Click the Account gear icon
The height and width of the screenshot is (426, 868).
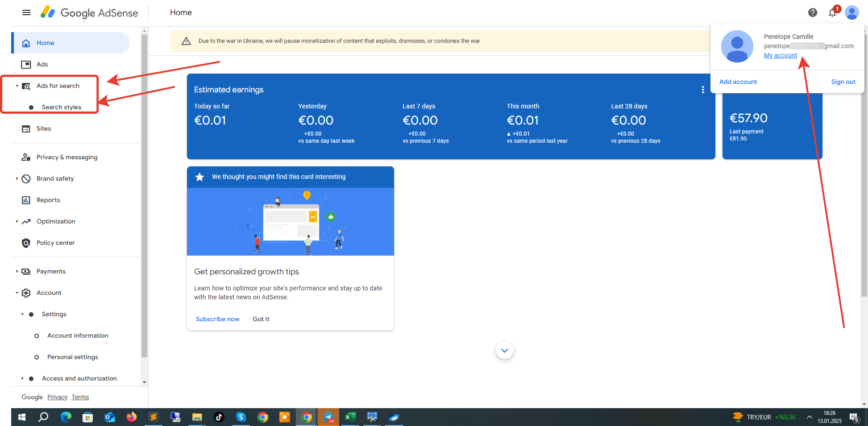click(26, 293)
